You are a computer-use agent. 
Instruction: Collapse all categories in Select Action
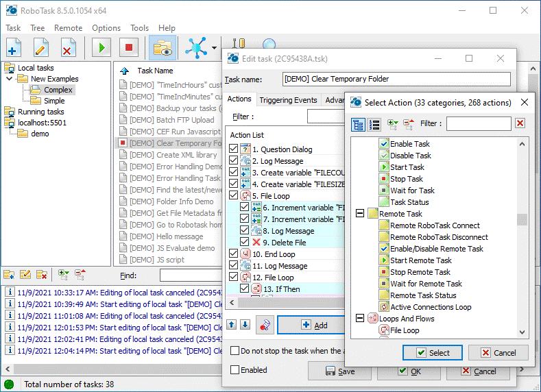coord(409,124)
